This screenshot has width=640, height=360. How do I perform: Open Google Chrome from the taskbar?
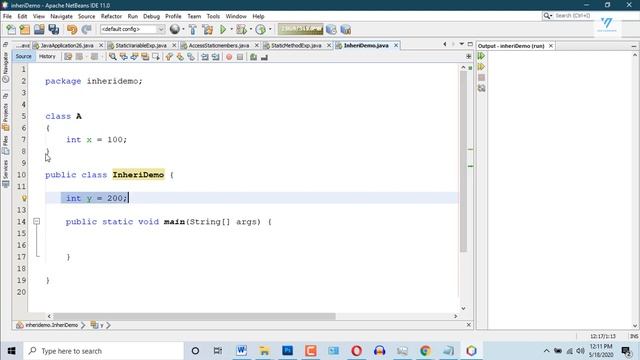[x=425, y=351]
